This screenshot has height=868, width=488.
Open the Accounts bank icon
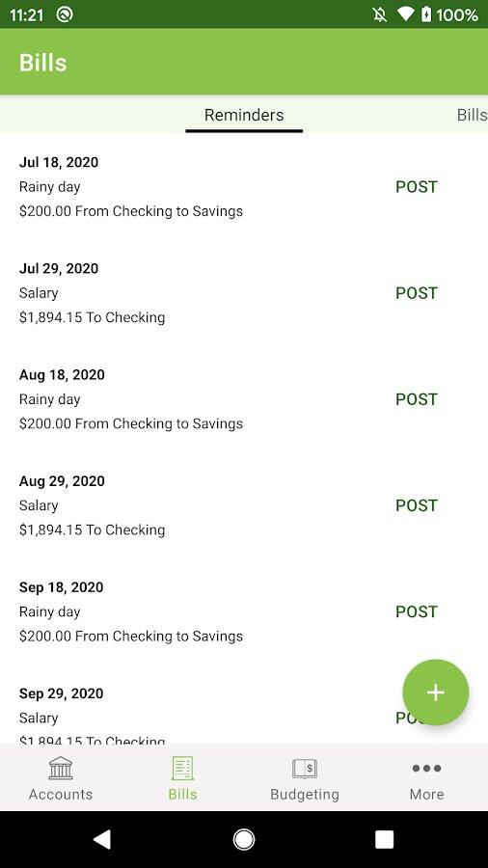tap(61, 769)
